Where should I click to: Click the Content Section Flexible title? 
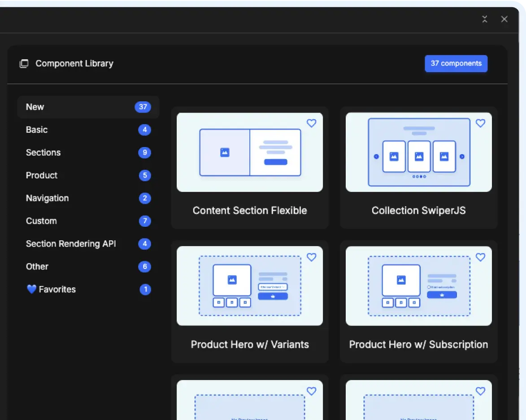[x=250, y=211]
